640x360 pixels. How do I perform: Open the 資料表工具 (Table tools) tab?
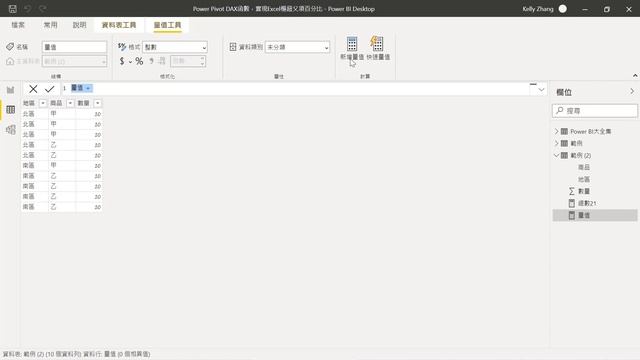[x=119, y=25]
